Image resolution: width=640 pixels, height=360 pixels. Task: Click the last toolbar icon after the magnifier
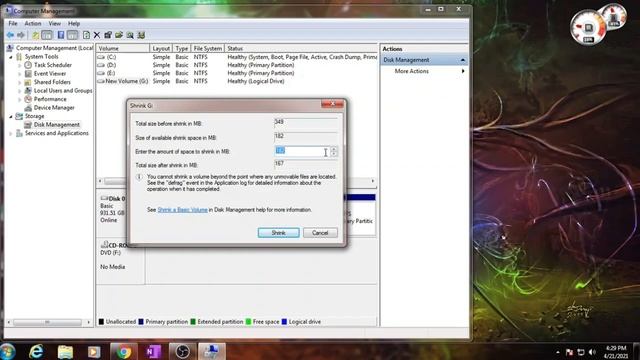click(x=141, y=35)
